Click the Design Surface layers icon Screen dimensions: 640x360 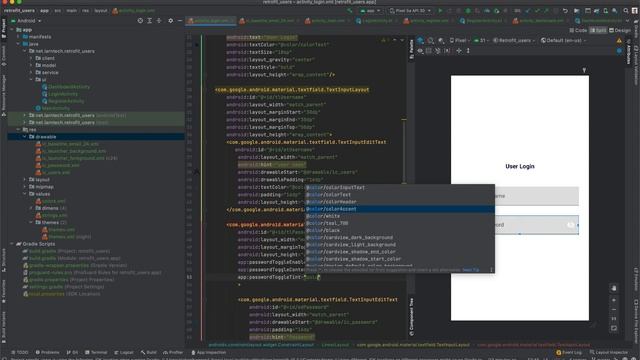click(420, 40)
